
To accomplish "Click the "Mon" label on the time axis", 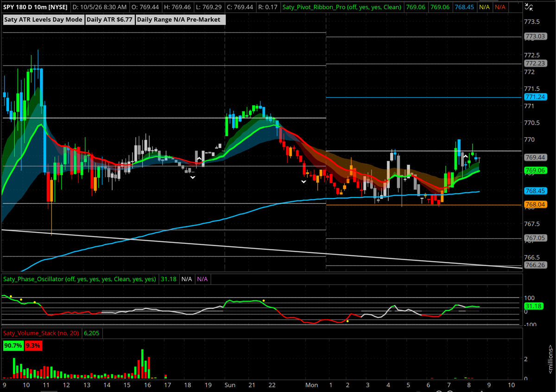I will pos(312,385).
